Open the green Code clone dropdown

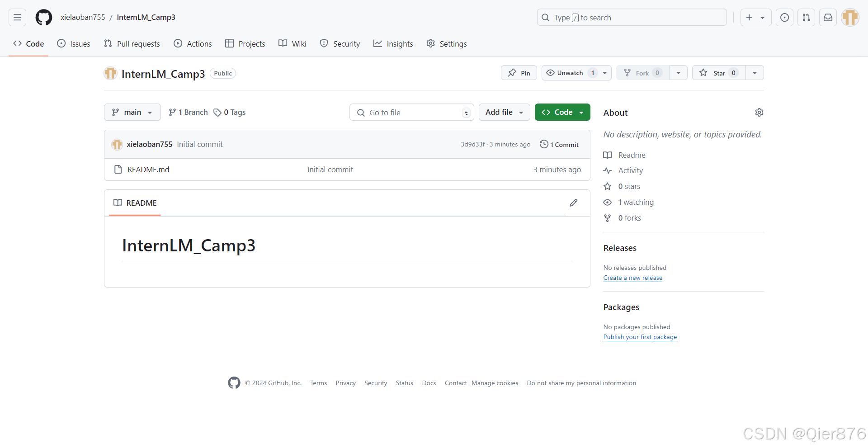[x=562, y=112]
